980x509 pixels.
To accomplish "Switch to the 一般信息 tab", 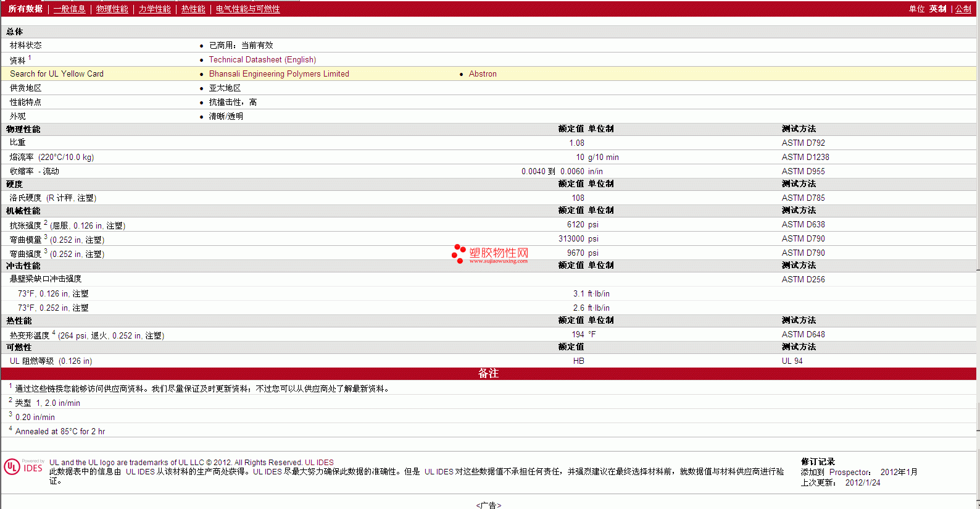I will [69, 9].
